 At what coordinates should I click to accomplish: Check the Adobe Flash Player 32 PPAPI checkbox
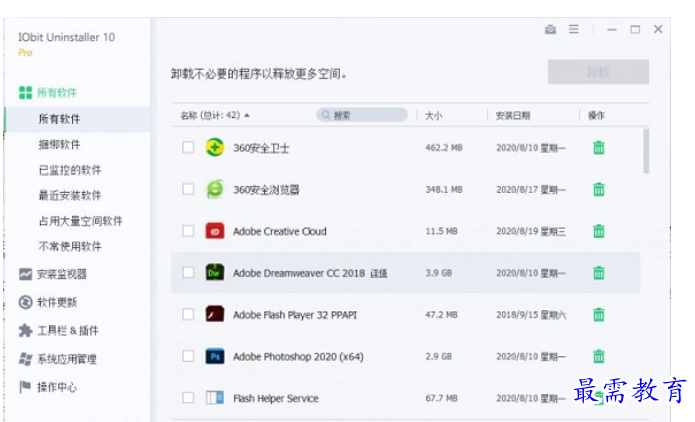[x=188, y=314]
